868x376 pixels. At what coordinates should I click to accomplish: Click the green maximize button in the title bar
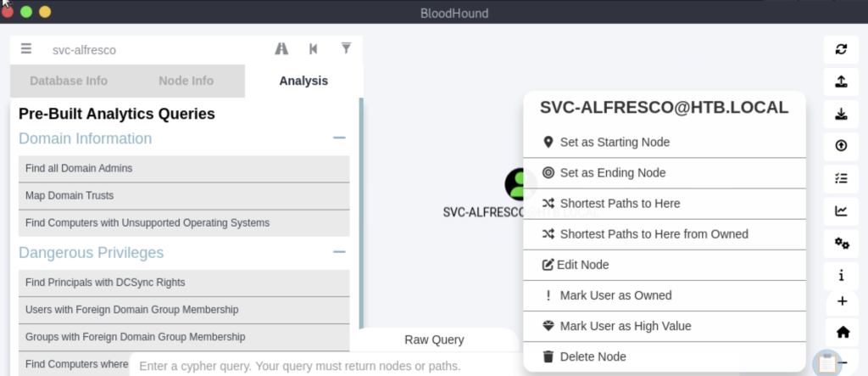[x=26, y=12]
